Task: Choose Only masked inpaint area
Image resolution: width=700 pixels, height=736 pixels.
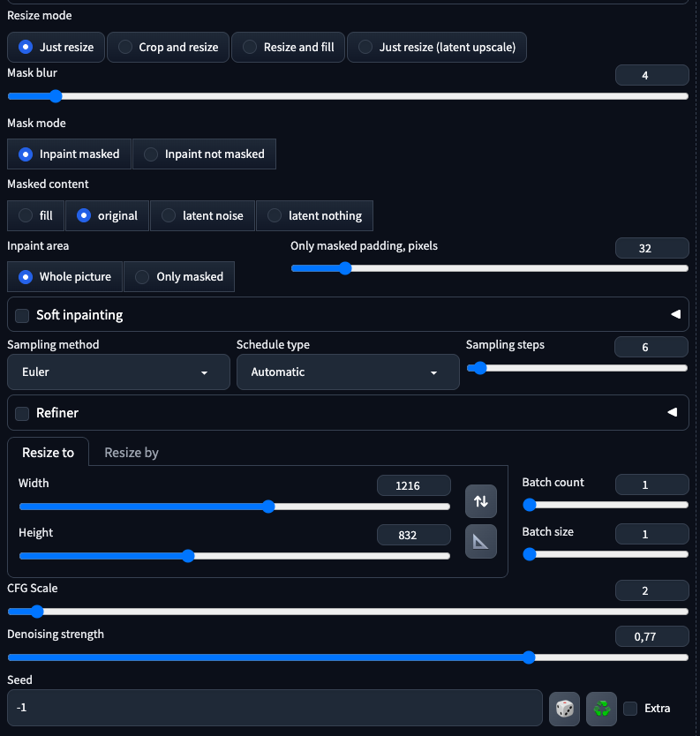Action: [x=179, y=276]
